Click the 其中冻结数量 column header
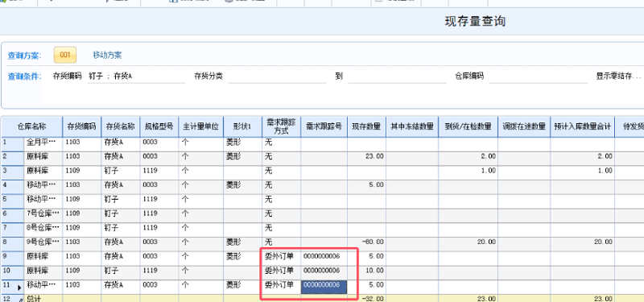The height and width of the screenshot is (302, 644). [x=412, y=126]
